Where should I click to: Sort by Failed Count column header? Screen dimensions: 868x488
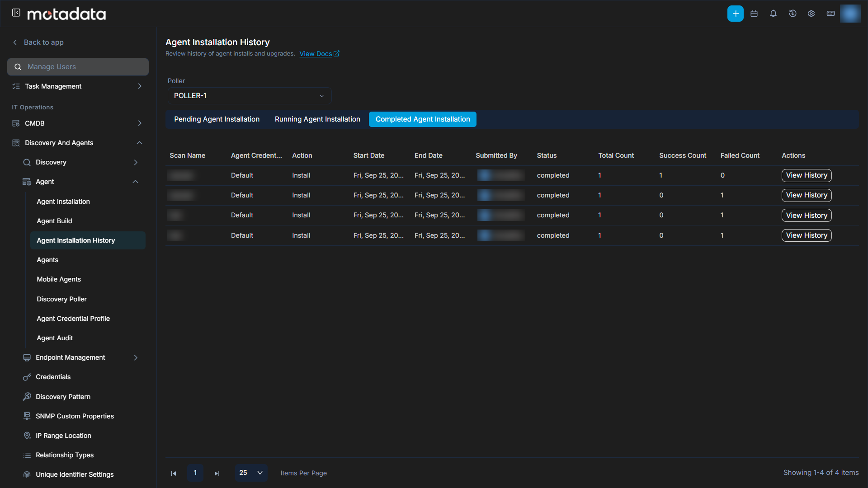pos(740,155)
